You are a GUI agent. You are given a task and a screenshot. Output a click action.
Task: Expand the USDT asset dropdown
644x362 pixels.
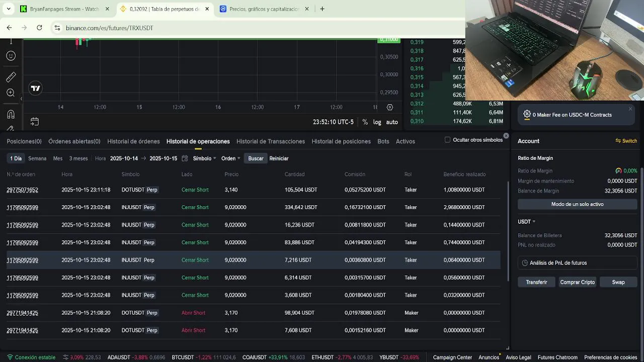(527, 222)
